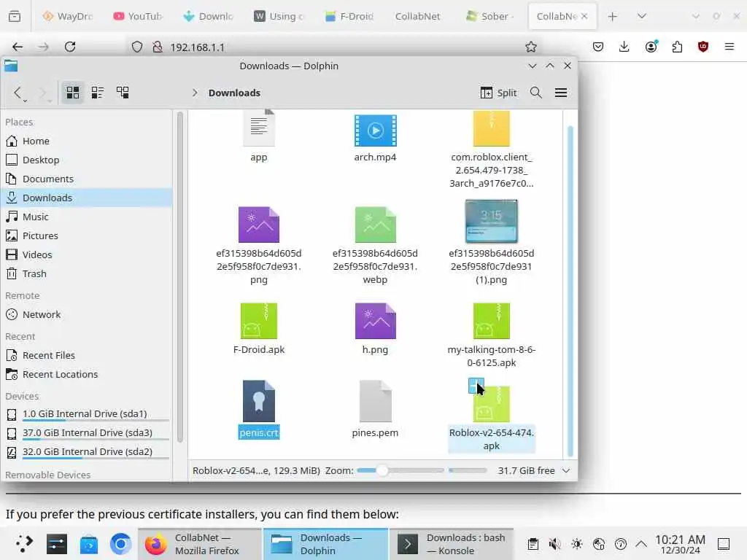747x560 pixels.
Task: Show hidden system tray icons arrow
Action: [641, 544]
